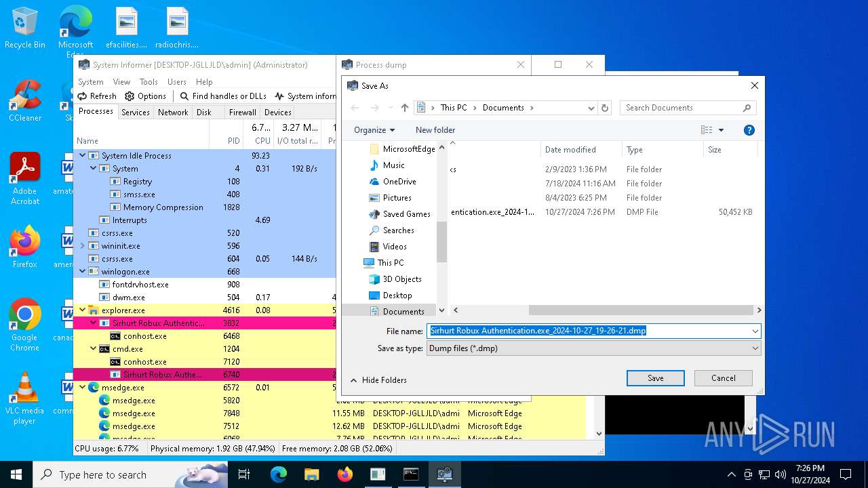Open CCleaner desktop icon
This screenshot has height=488, width=868.
coord(25,101)
